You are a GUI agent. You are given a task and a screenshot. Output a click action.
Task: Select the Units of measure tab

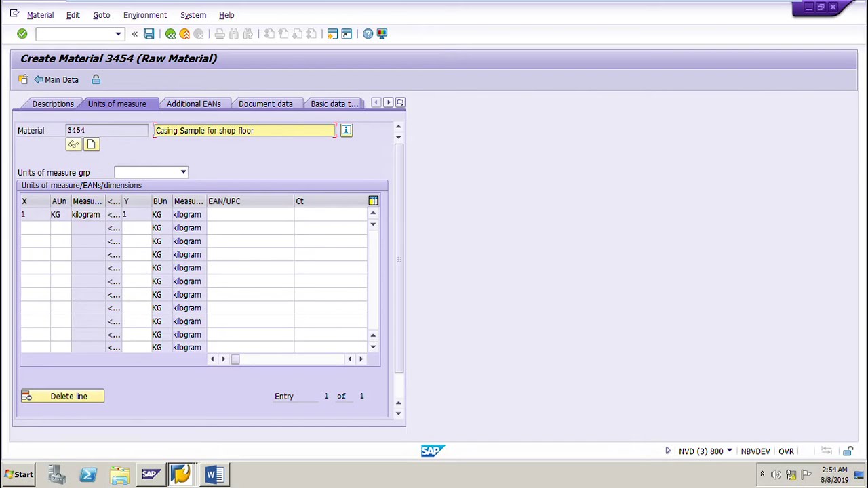(x=117, y=104)
